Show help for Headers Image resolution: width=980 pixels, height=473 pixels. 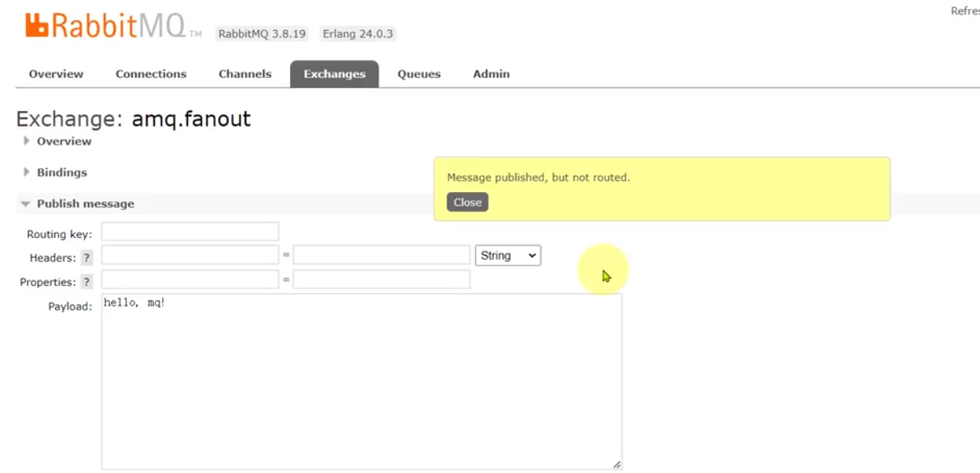click(86, 258)
